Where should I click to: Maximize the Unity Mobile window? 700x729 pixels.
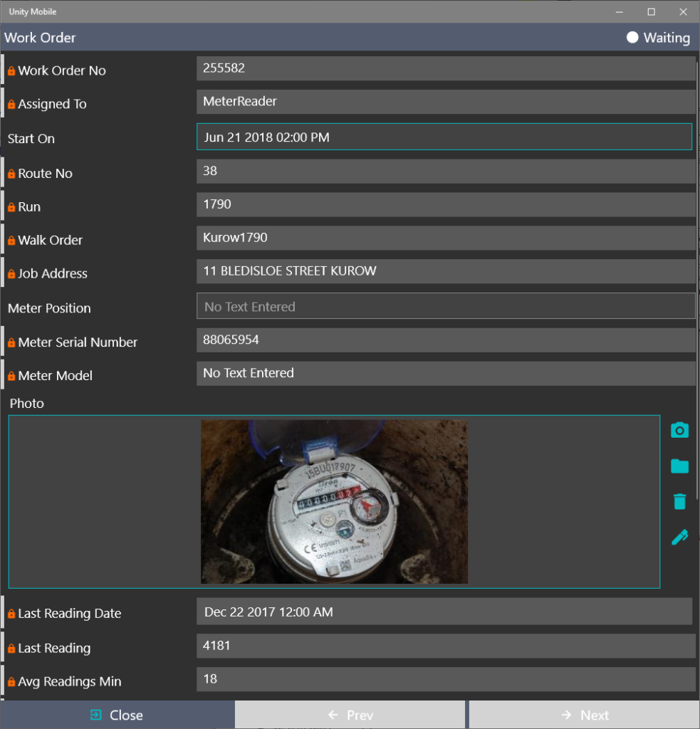[651, 11]
